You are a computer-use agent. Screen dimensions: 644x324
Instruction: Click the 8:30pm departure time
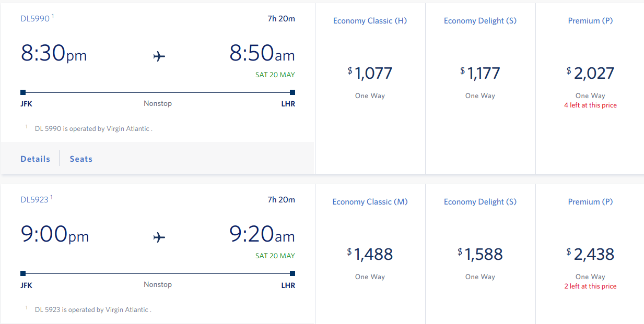click(x=54, y=54)
